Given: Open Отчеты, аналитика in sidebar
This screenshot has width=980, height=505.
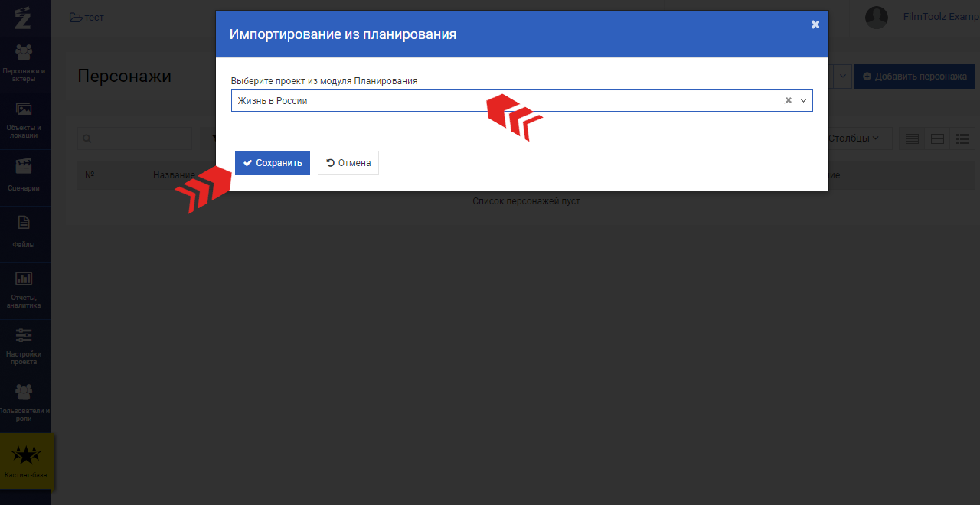Looking at the screenshot, I should coord(24,289).
